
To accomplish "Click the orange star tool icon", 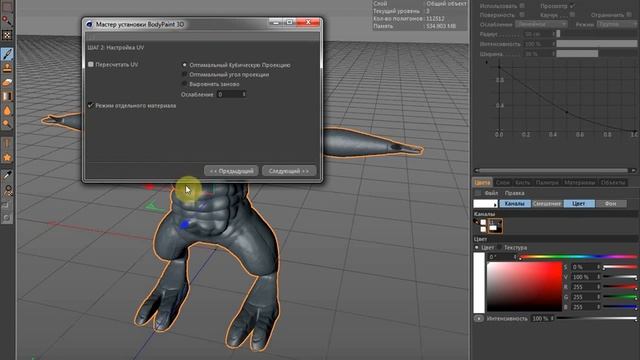I will pyautogui.click(x=7, y=158).
